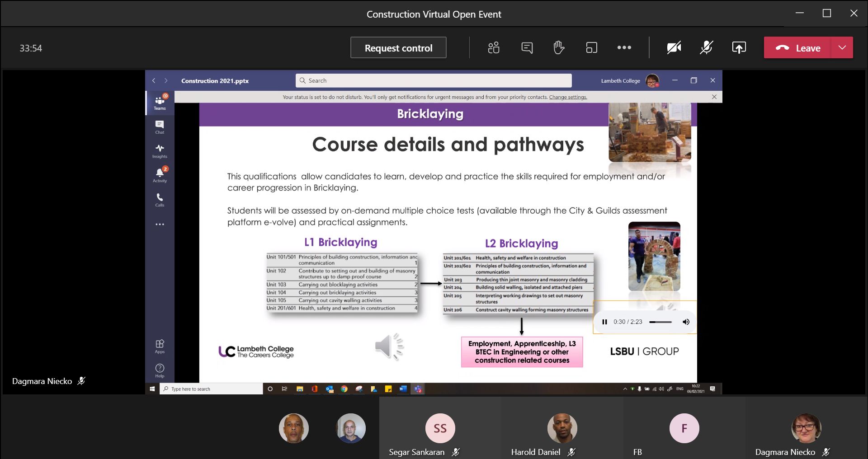The height and width of the screenshot is (459, 868).
Task: Go forward in shared Teams window
Action: [166, 80]
